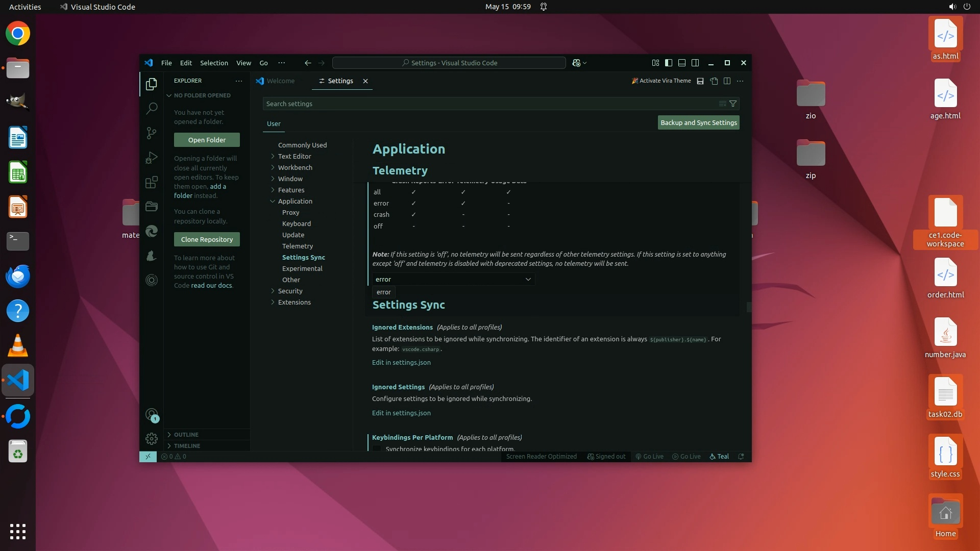This screenshot has width=980, height=551.
Task: Click Edit in settings.json under Ignored Extensions
Action: point(401,362)
